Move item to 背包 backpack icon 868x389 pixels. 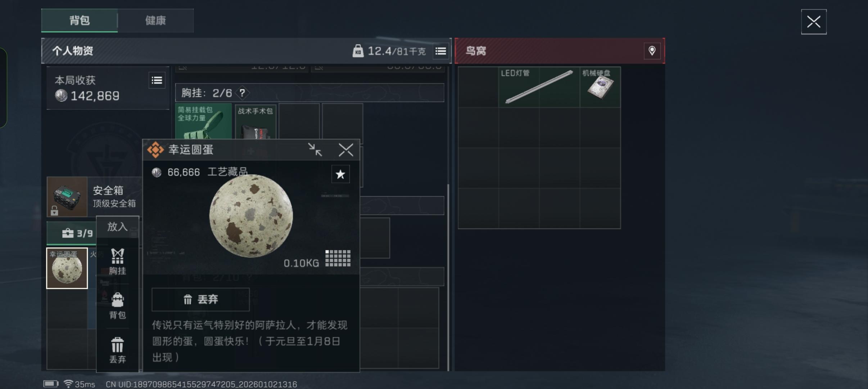pyautogui.click(x=117, y=306)
